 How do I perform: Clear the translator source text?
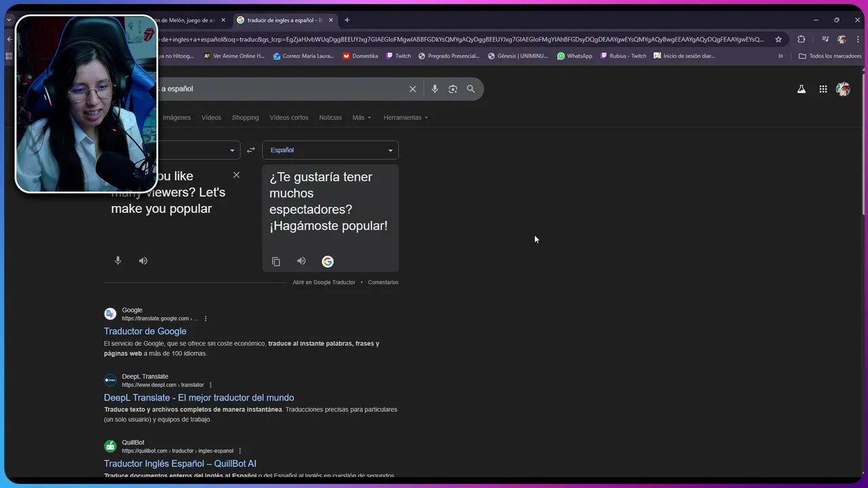tap(236, 175)
